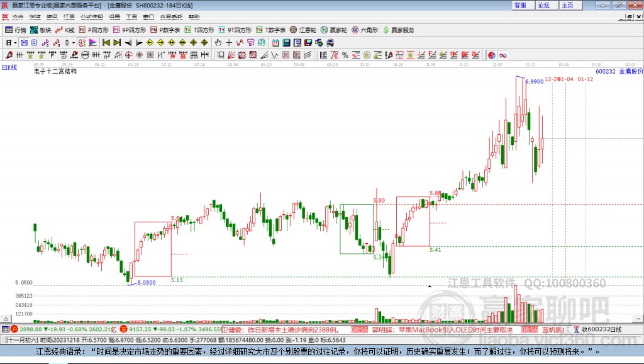Click the percent % tool icon
Screen dimensions: 644x364
[x=345, y=55]
